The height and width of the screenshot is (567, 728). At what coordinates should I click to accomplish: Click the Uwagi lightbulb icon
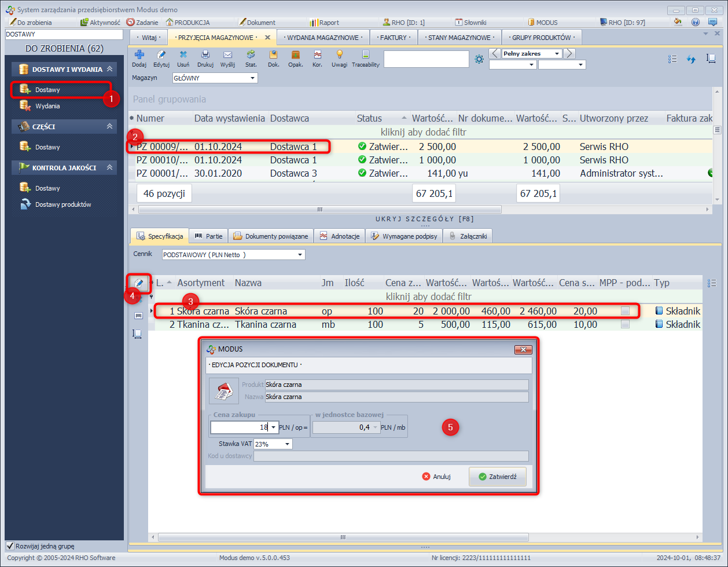point(340,55)
